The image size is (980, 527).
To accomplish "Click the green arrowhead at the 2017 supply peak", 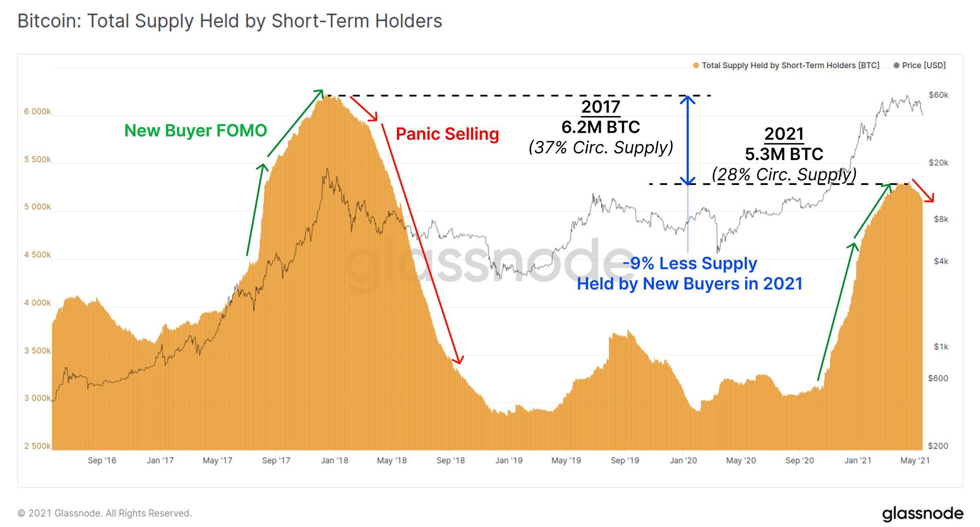I will [318, 93].
